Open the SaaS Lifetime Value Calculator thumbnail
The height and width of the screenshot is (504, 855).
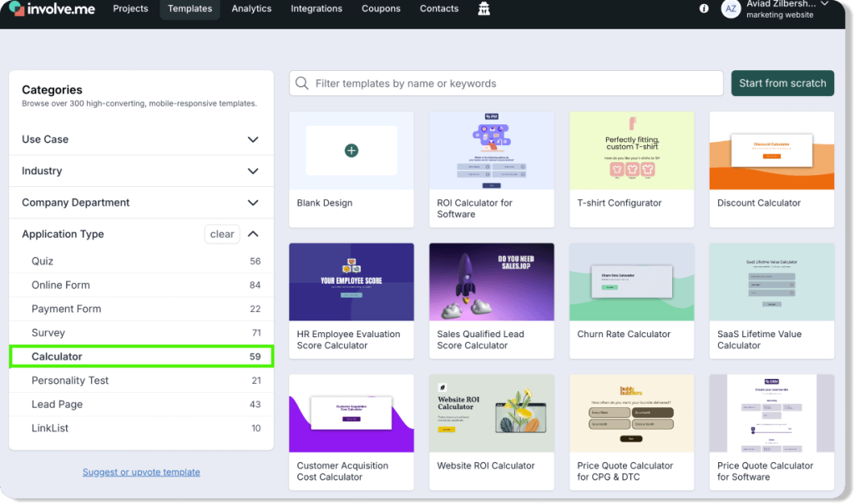(772, 282)
